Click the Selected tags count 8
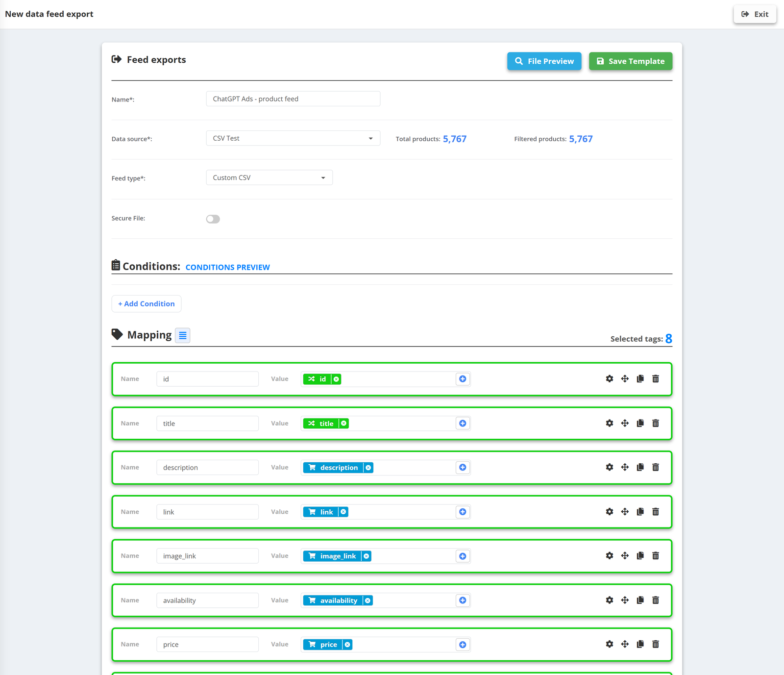The width and height of the screenshot is (784, 675). pyautogui.click(x=669, y=339)
